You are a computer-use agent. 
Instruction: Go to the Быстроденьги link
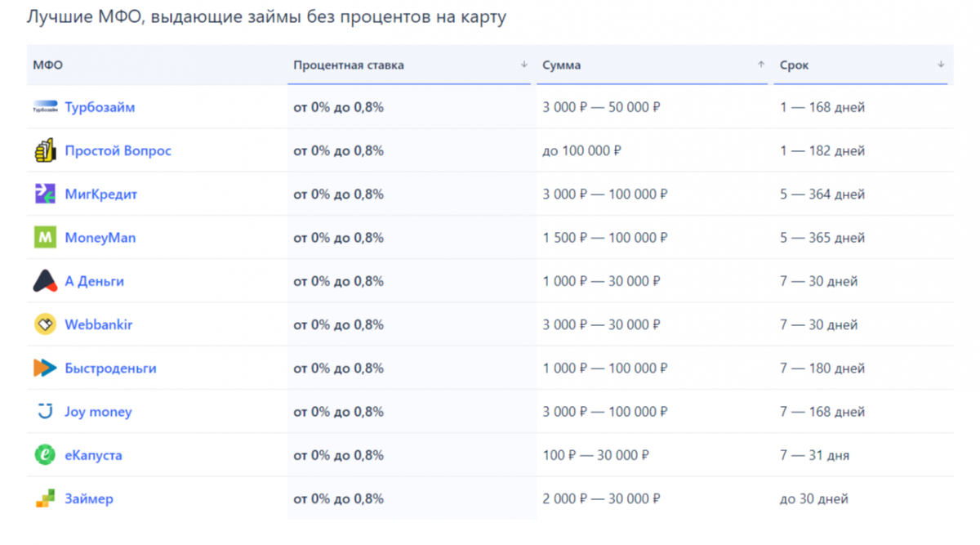pos(110,369)
